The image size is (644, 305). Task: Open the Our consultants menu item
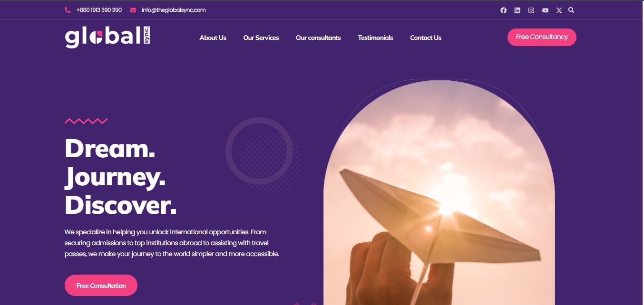click(318, 38)
